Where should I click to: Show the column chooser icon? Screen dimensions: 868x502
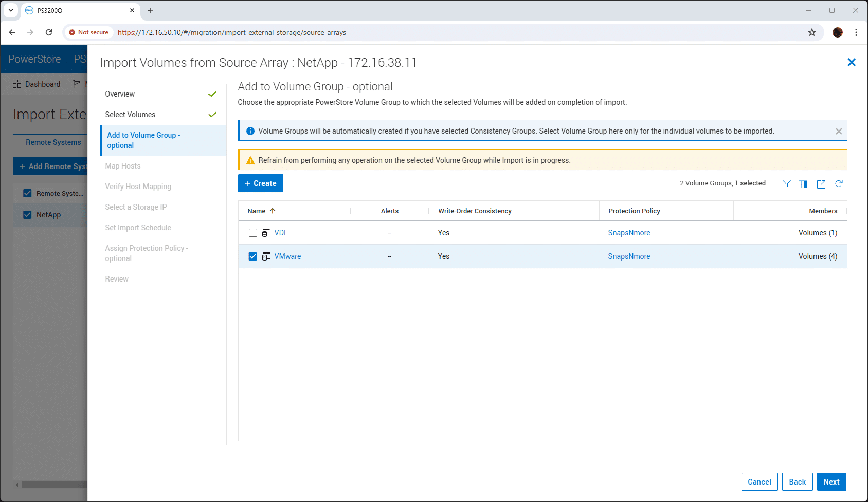pos(803,184)
